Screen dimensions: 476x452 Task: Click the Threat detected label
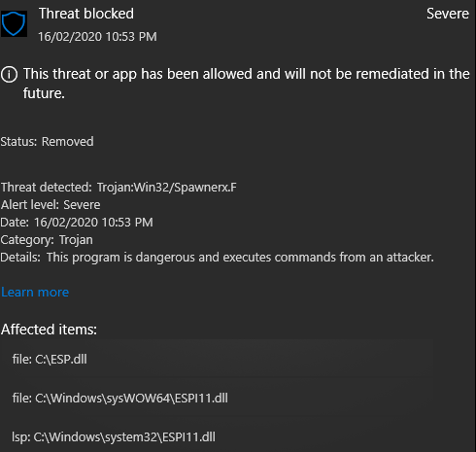(47, 188)
